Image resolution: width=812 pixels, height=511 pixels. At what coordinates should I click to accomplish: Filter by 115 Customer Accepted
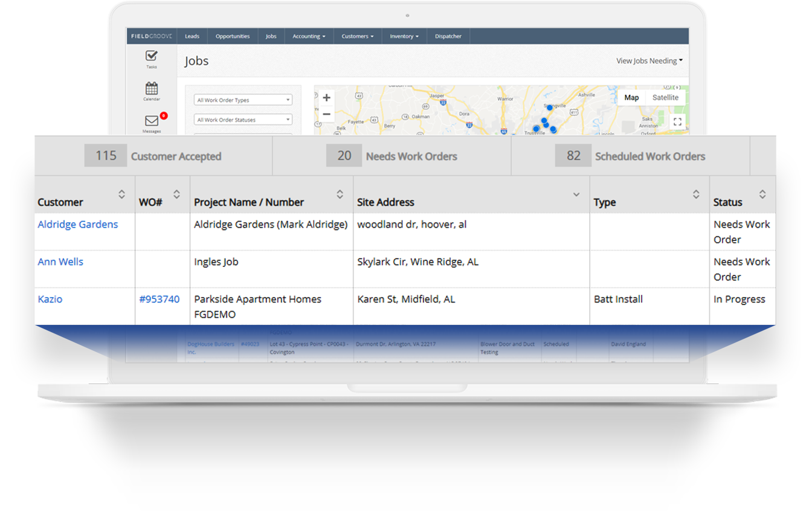pos(153,156)
